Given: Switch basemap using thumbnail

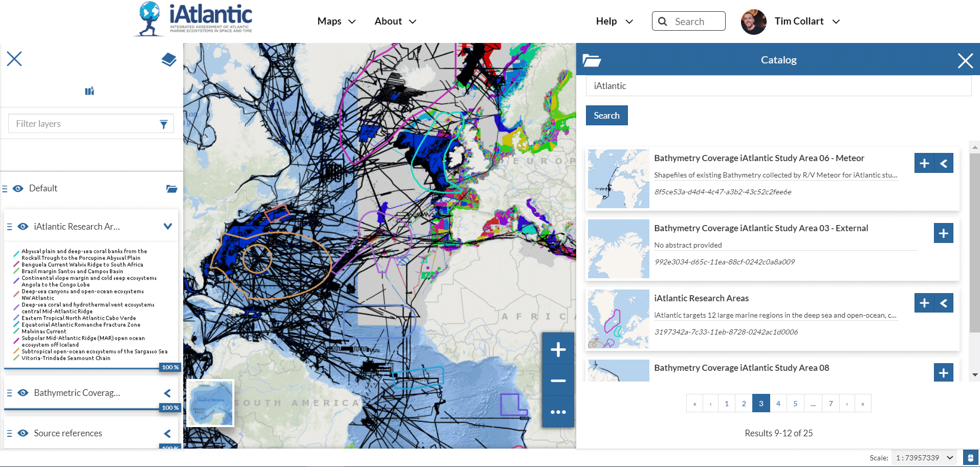Looking at the screenshot, I should [x=210, y=403].
